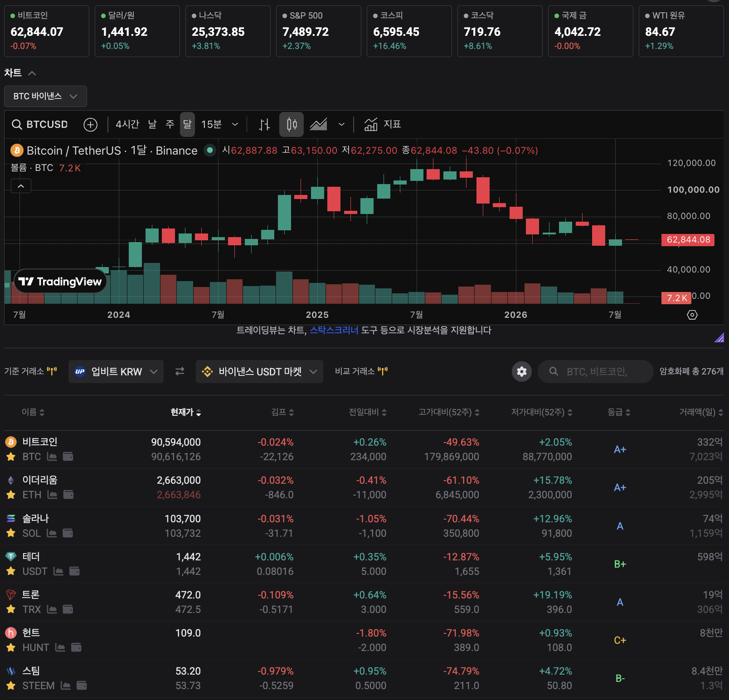Screen dimensions: 729x700
Task: Select the area chart style icon
Action: 319,124
